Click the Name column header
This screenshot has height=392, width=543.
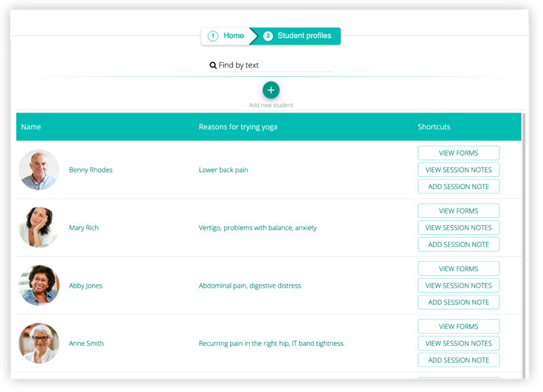click(31, 127)
